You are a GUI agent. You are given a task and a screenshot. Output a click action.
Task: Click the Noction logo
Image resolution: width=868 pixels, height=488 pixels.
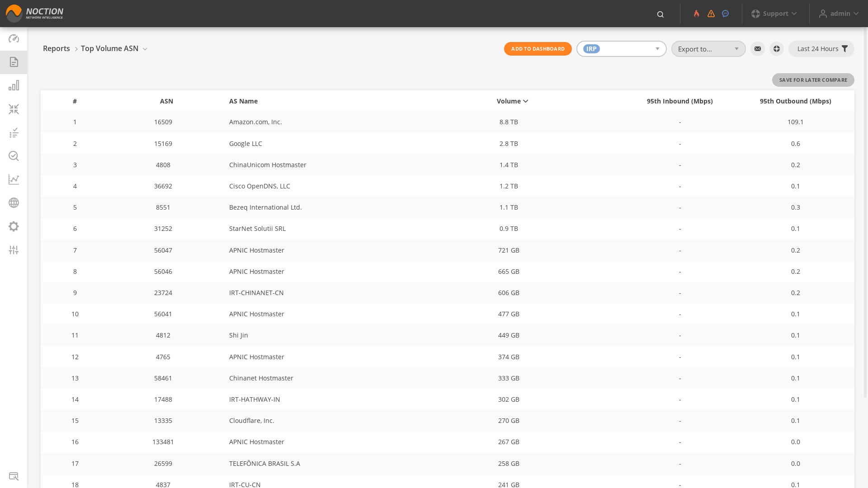pyautogui.click(x=34, y=14)
